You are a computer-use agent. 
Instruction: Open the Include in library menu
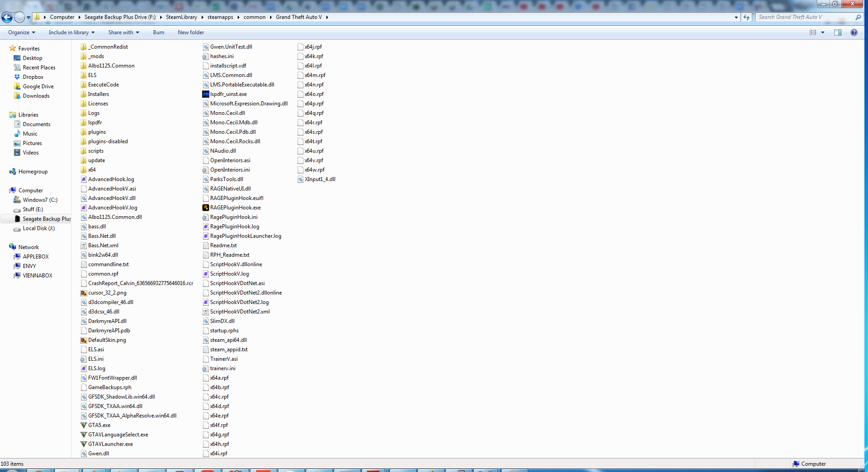(x=72, y=32)
